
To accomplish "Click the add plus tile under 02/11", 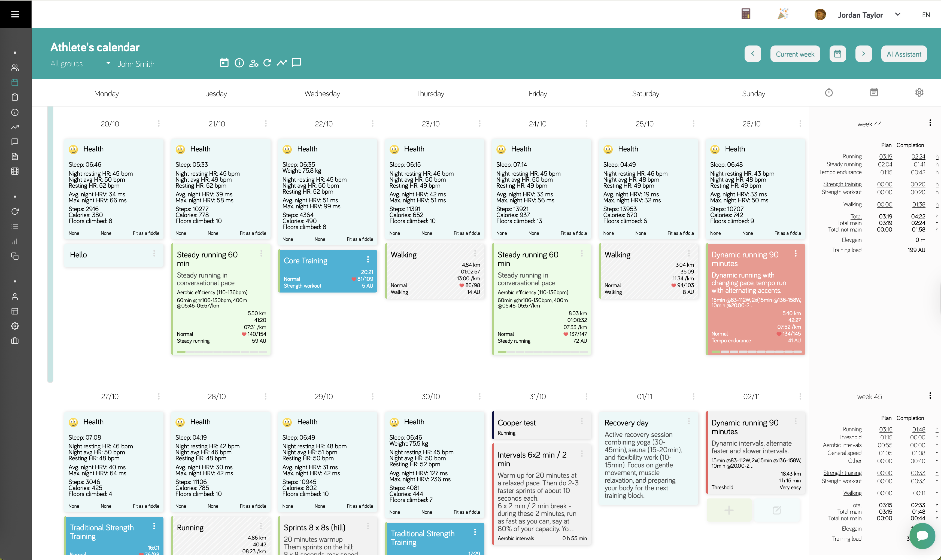I will (729, 510).
